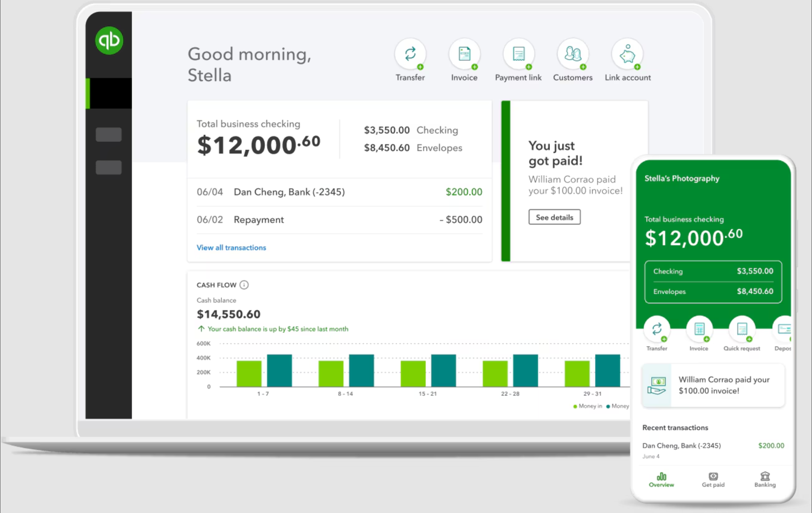This screenshot has height=513, width=812.
Task: Tap the Quick request icon on phone
Action: (x=742, y=329)
